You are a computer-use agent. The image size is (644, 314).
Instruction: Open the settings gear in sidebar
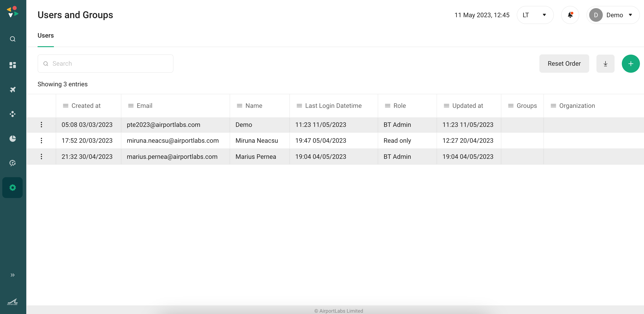click(x=12, y=187)
